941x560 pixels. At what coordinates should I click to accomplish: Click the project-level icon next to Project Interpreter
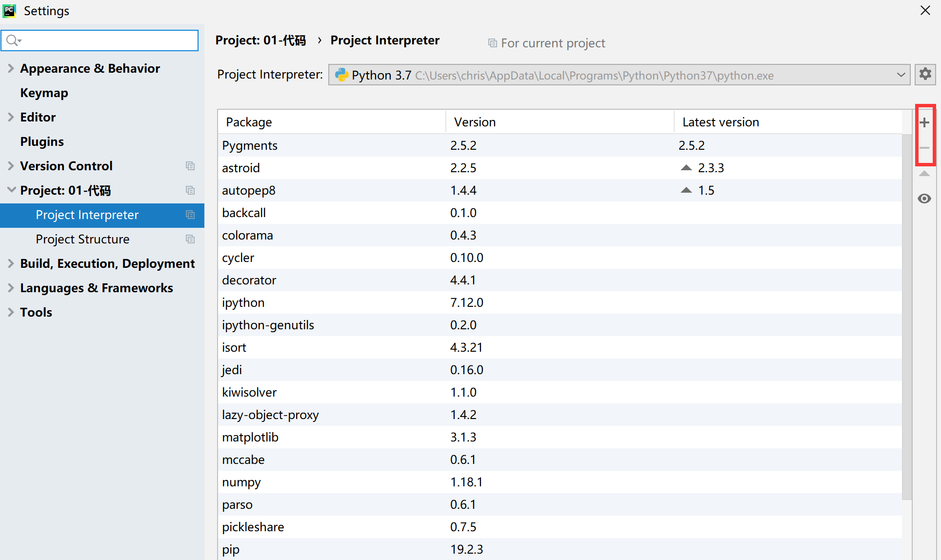coord(190,215)
